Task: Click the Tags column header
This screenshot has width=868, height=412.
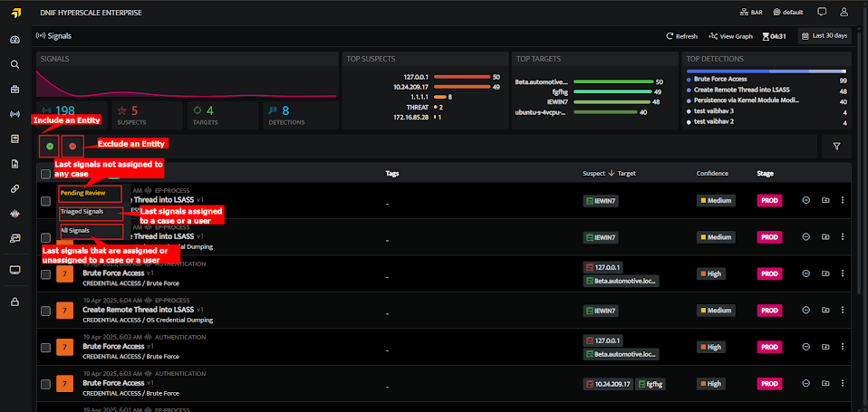Action: pyautogui.click(x=392, y=174)
